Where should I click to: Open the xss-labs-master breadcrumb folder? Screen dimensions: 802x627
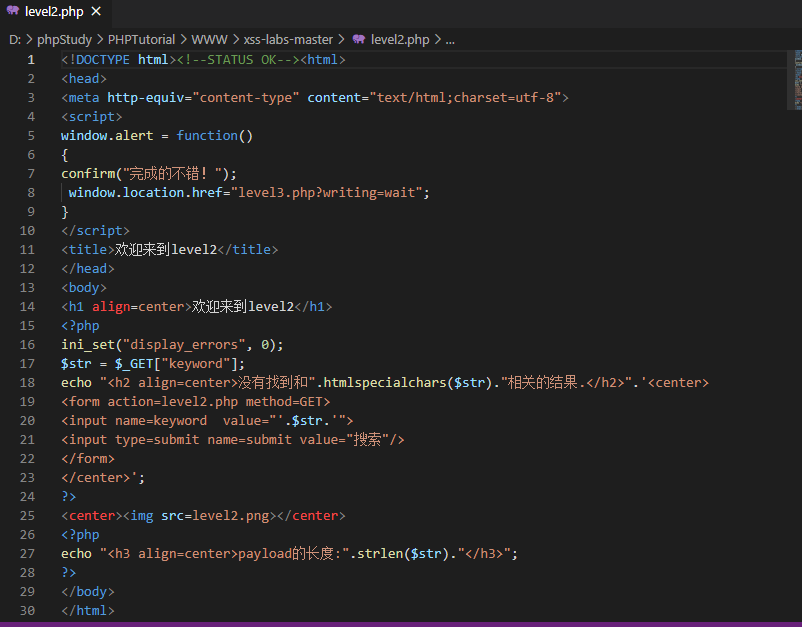pyautogui.click(x=288, y=39)
